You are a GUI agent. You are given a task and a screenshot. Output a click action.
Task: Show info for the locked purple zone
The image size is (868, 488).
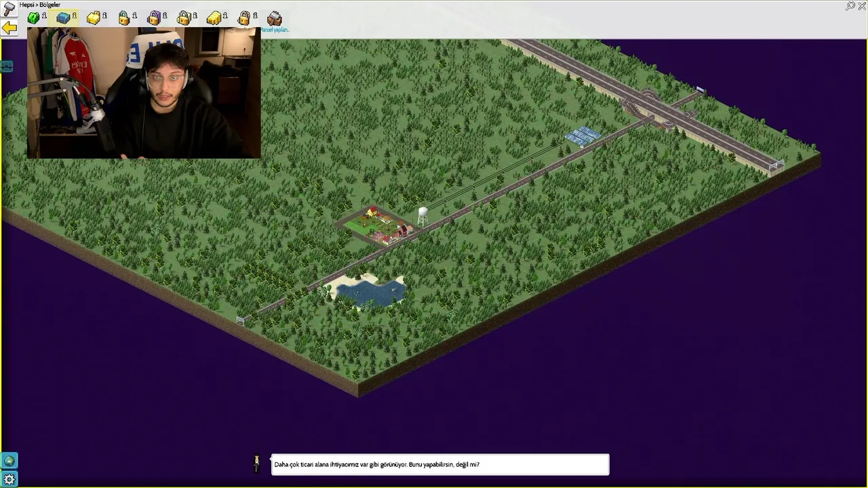(165, 15)
